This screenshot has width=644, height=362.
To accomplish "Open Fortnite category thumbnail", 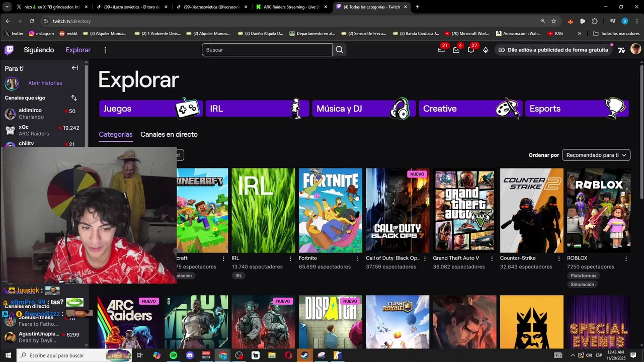I will point(331,210).
